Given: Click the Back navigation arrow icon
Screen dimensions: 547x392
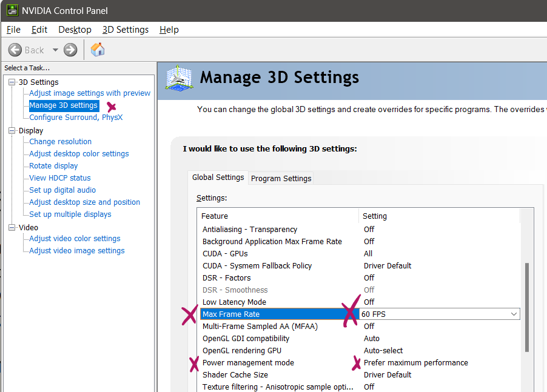Looking at the screenshot, I should (15, 50).
